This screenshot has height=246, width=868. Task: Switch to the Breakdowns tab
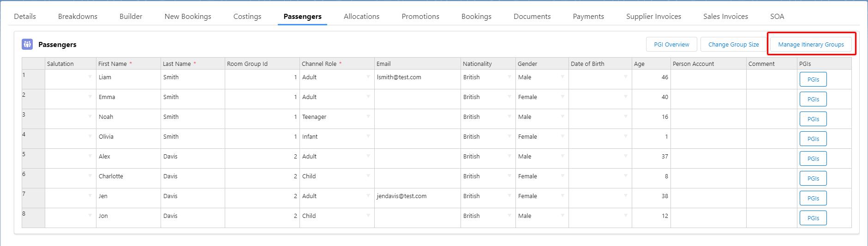78,17
